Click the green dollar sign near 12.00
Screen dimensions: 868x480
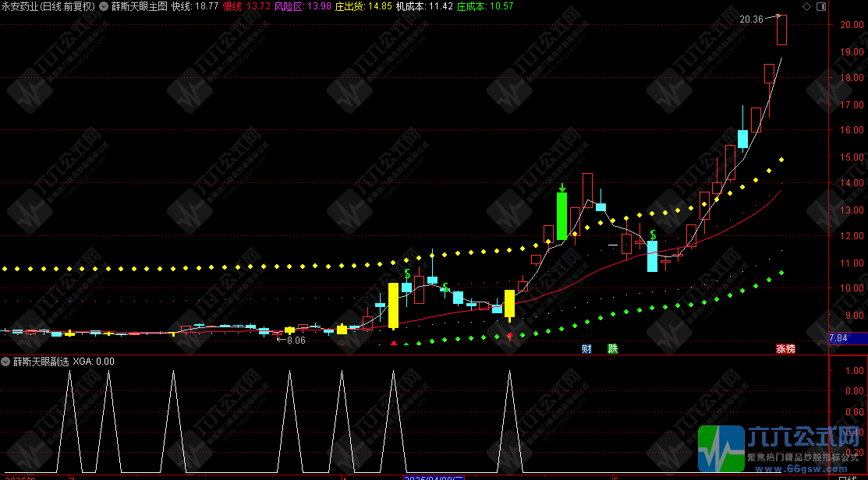point(653,234)
